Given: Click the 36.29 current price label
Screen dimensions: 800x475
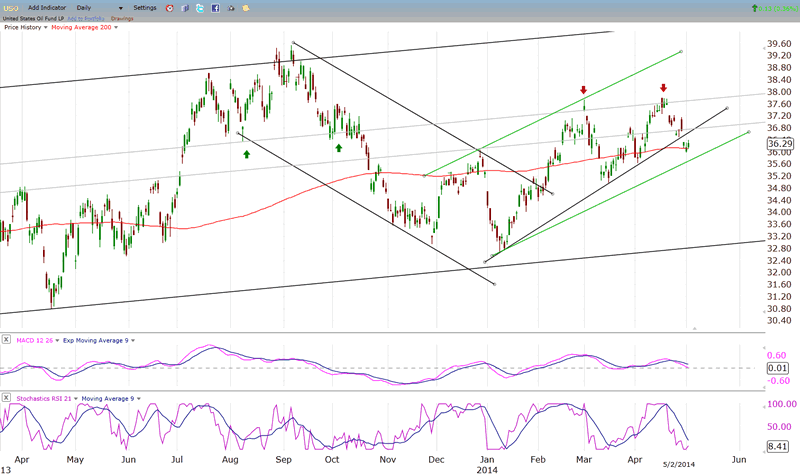Looking at the screenshot, I should click(x=780, y=144).
